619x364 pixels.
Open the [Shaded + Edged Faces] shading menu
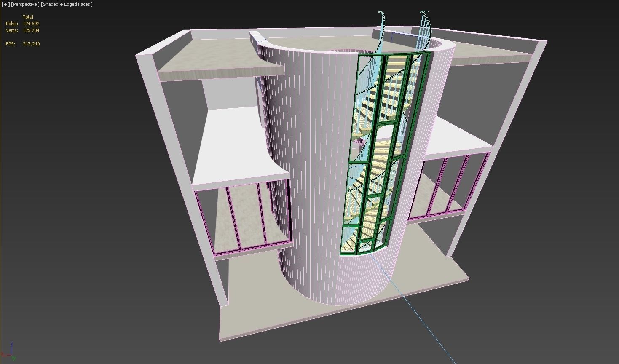pyautogui.click(x=67, y=4)
